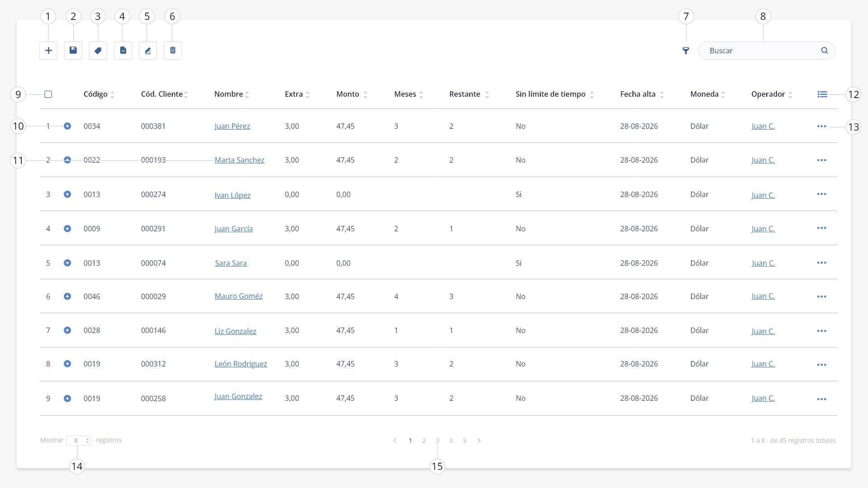Click the next page arrow
The image size is (868, 488).
click(479, 441)
